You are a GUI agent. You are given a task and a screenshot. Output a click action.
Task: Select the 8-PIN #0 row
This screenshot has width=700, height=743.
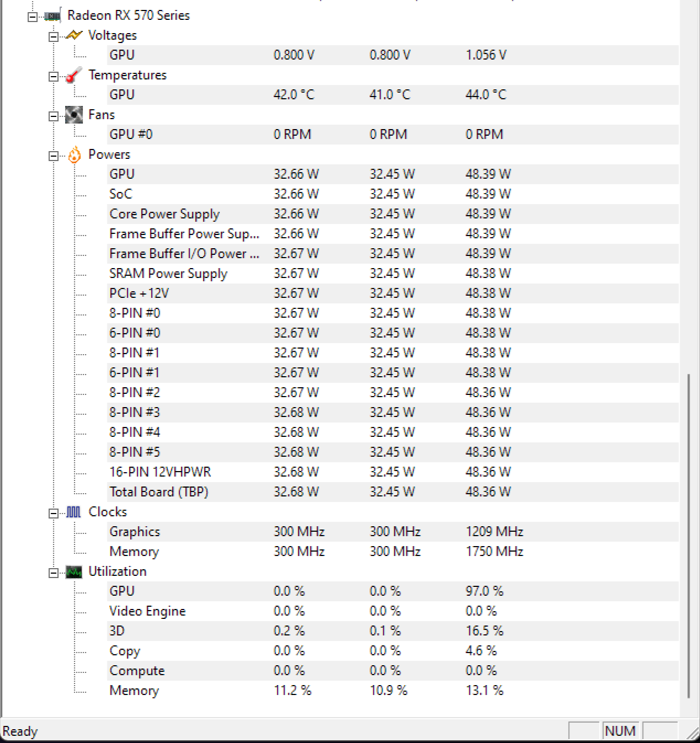tap(393, 313)
